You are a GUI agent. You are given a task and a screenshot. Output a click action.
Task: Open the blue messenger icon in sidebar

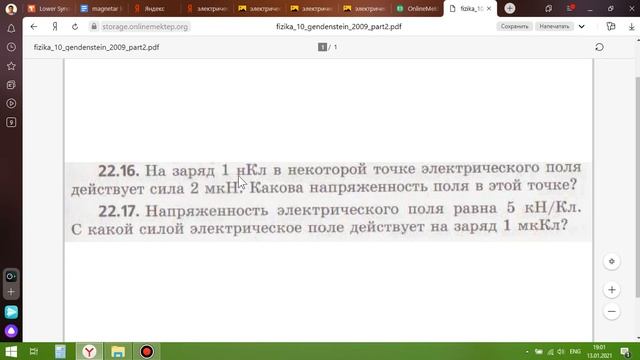11,312
